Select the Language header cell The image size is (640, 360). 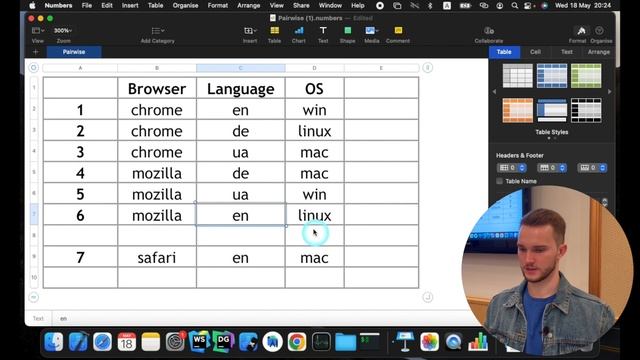240,88
